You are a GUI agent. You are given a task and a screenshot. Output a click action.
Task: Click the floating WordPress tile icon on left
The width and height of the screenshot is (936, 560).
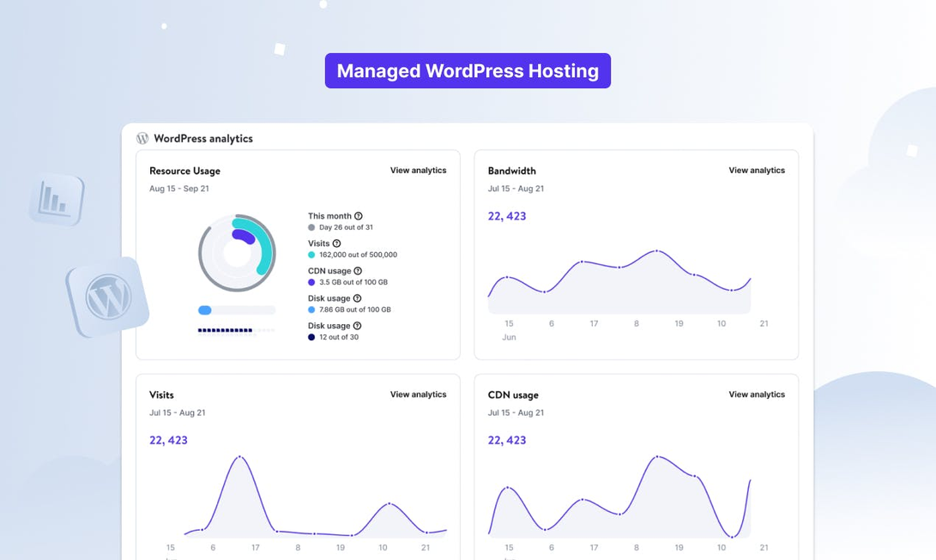[107, 298]
